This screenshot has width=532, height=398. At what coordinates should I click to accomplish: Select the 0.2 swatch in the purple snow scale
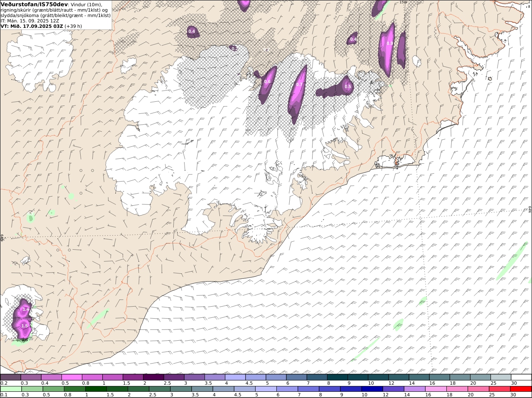10,377
